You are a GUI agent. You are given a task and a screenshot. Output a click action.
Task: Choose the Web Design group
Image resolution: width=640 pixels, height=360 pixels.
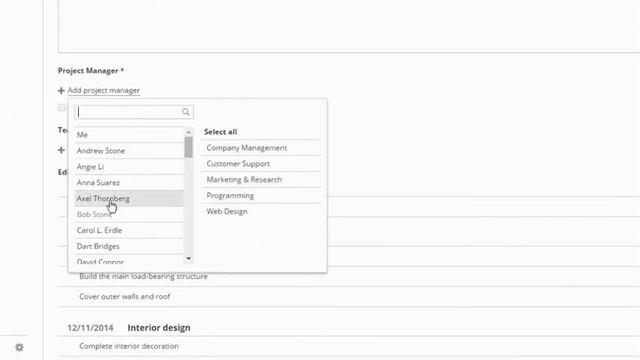(x=261, y=211)
